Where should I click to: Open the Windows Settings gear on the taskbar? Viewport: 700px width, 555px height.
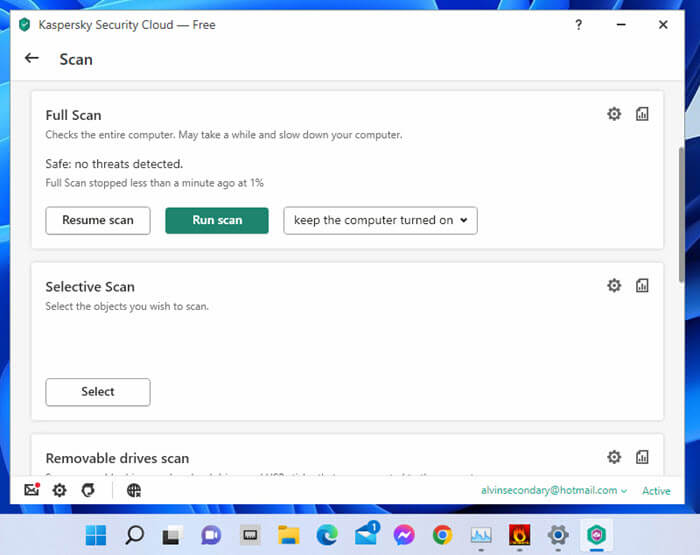click(558, 535)
